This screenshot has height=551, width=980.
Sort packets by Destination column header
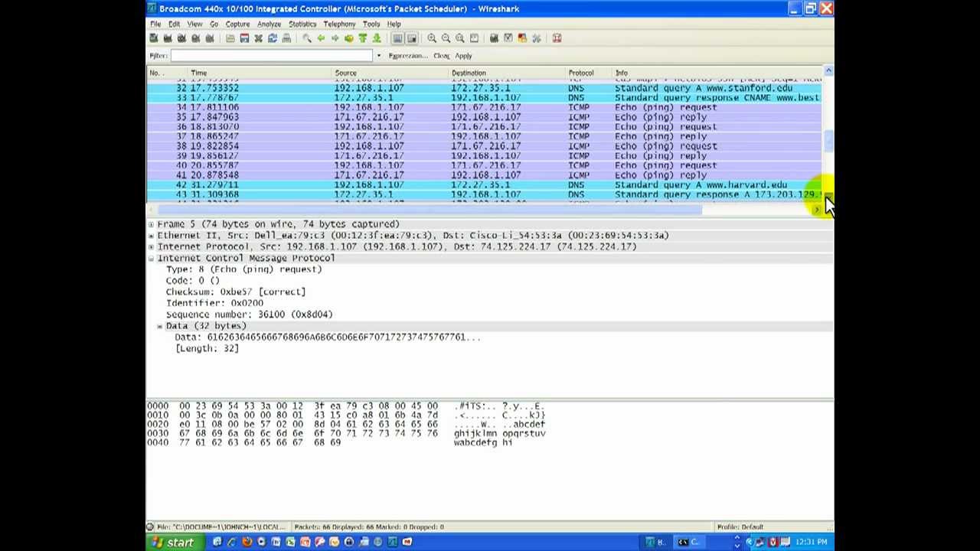coord(507,73)
